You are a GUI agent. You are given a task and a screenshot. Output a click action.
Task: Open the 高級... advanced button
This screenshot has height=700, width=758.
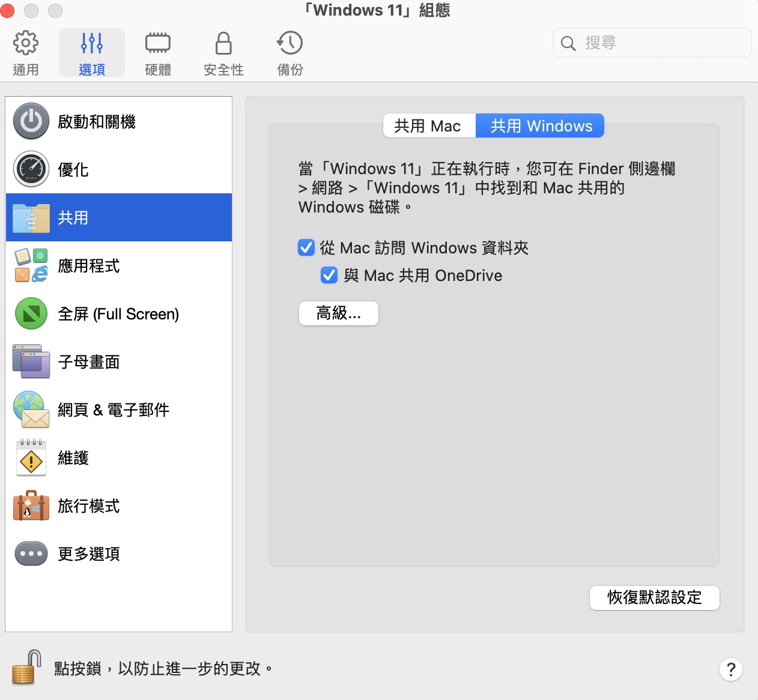[x=339, y=313]
